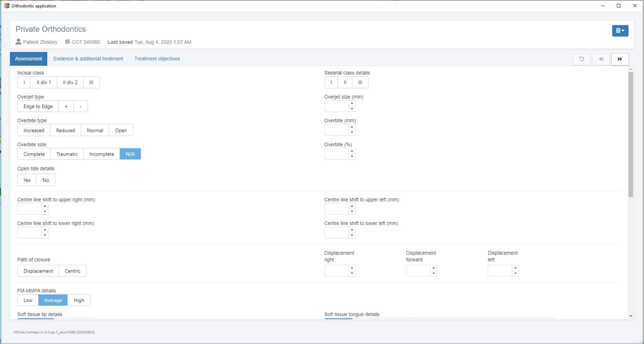Select Incisal class I
This screenshot has width=644, height=344.
(x=24, y=82)
